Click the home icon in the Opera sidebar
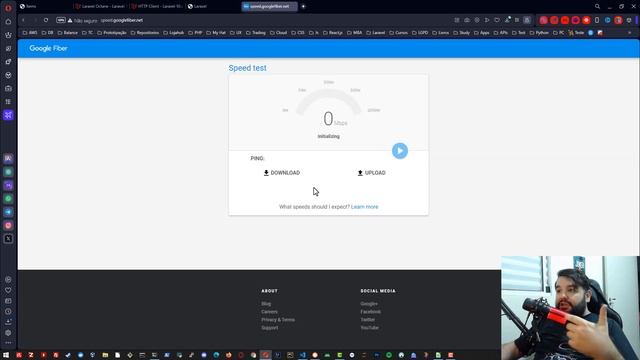The width and height of the screenshot is (640, 360). (8, 22)
